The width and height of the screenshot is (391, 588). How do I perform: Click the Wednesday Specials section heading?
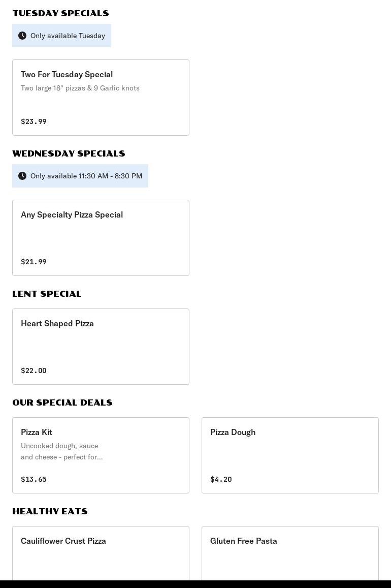[69, 153]
